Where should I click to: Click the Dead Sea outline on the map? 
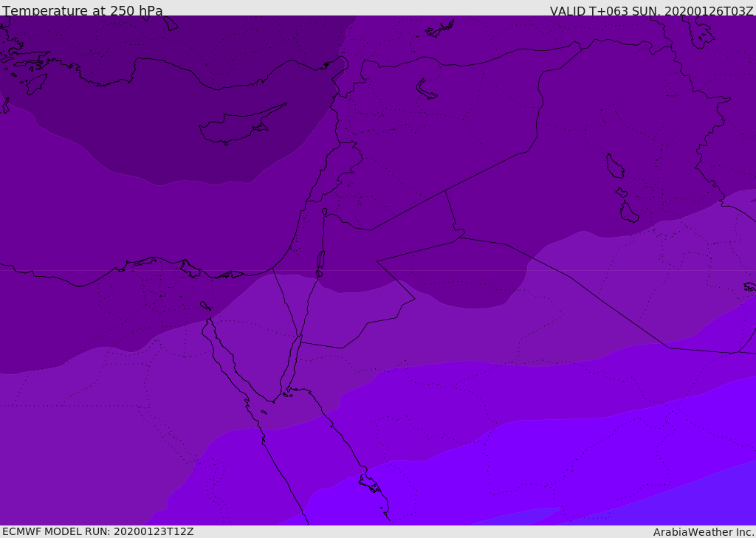[320, 262]
